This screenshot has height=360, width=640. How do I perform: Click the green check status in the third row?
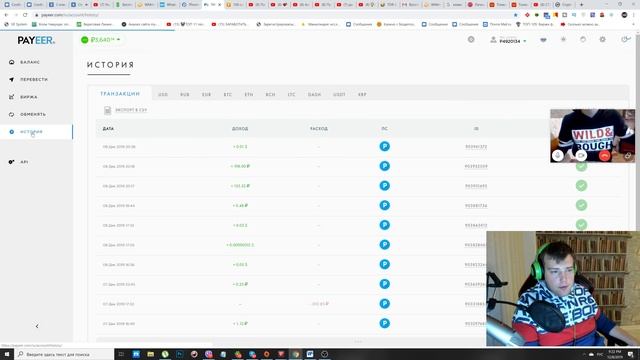(x=581, y=186)
